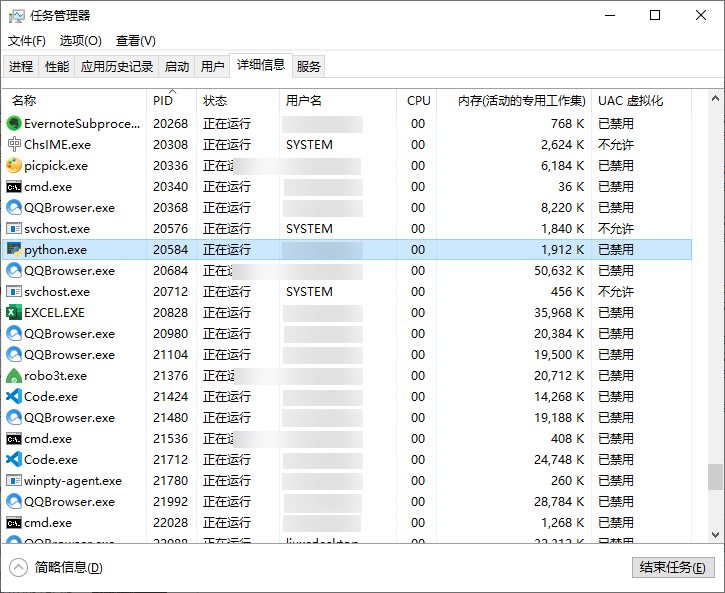Click memory value 50,632 K

coord(559,271)
